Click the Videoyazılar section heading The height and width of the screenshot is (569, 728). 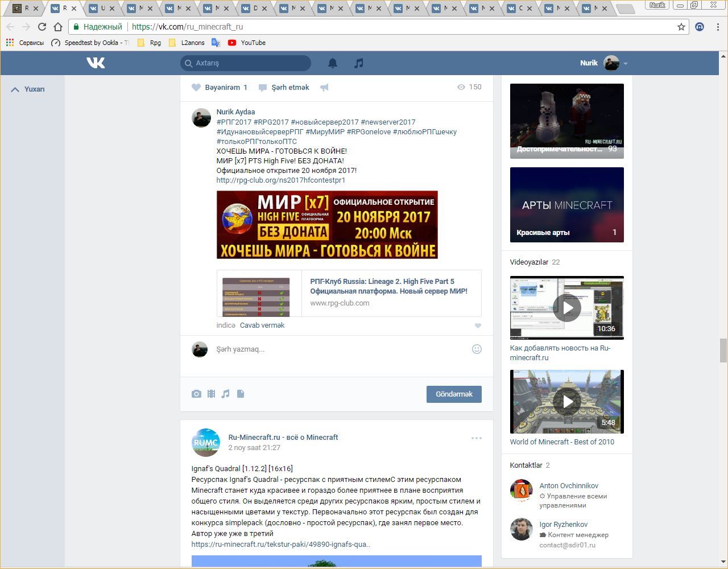click(x=529, y=262)
